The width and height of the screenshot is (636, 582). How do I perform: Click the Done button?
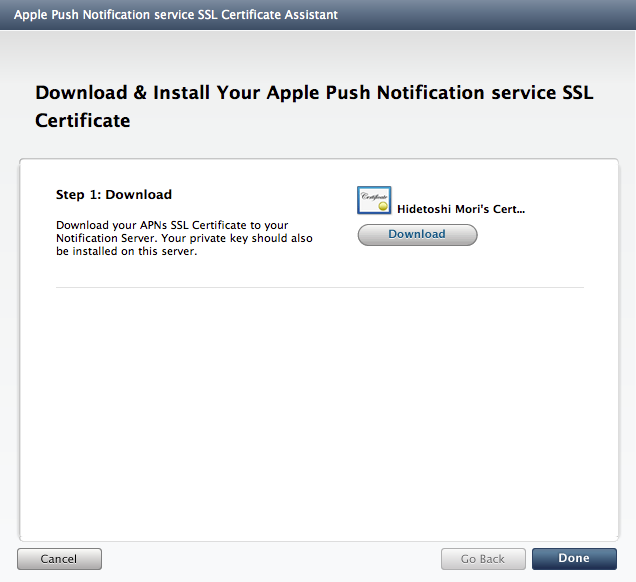[x=574, y=558]
